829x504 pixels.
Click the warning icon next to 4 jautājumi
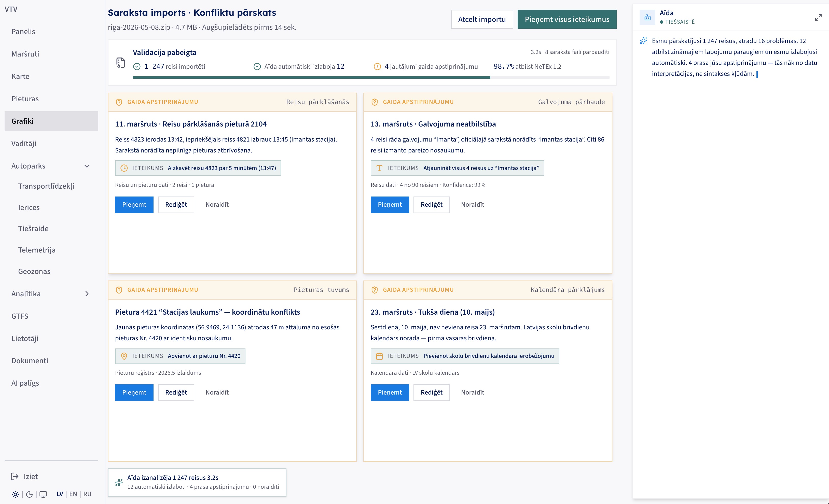378,67
